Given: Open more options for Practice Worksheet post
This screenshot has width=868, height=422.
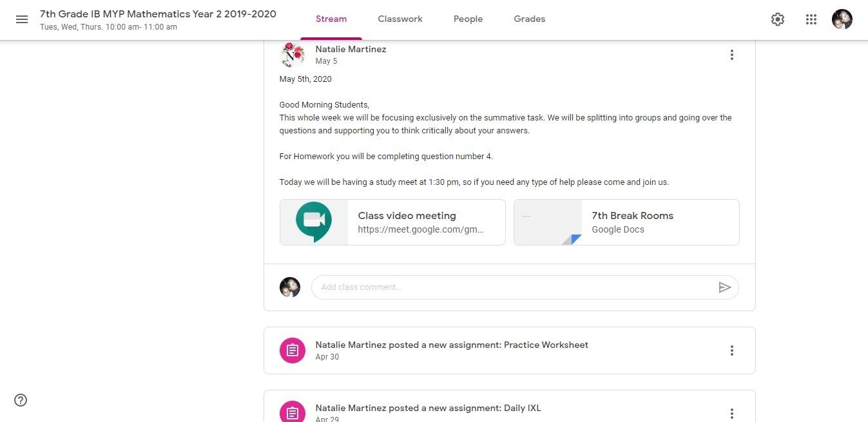Looking at the screenshot, I should click(x=731, y=350).
